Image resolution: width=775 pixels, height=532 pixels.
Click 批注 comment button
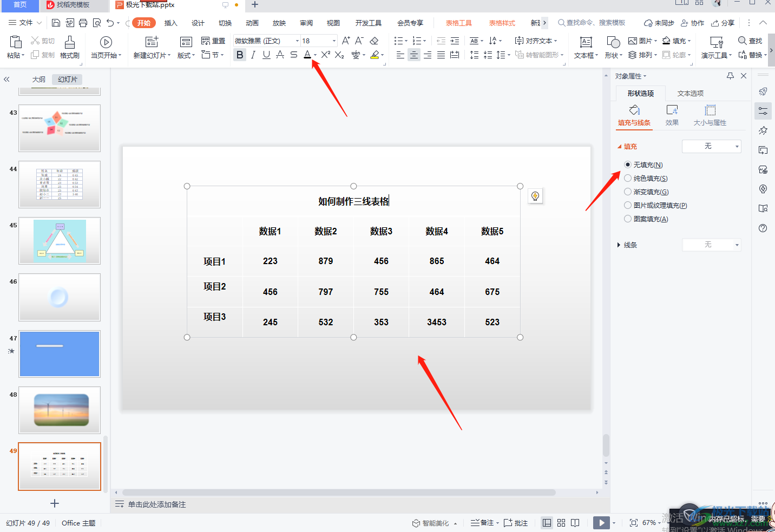tap(516, 523)
